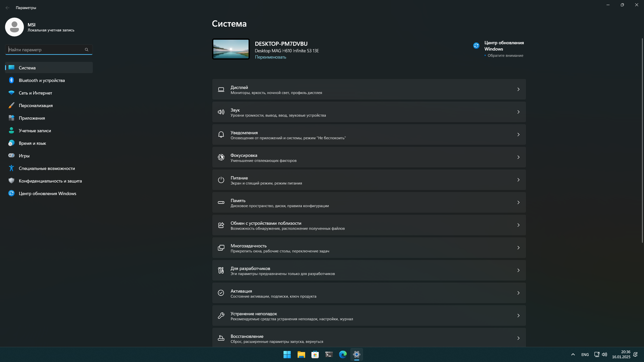This screenshot has height=362, width=644.
Task: Switch to Приложения section
Action: tap(49, 118)
